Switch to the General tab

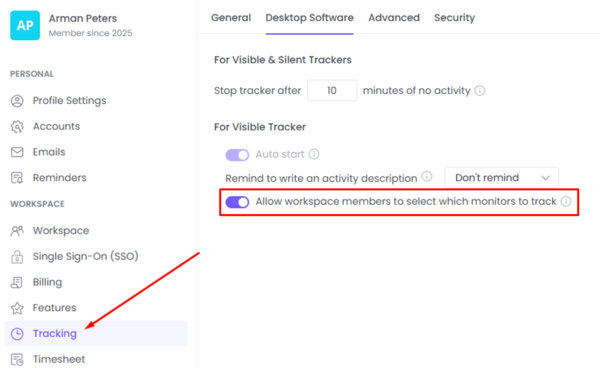click(231, 18)
